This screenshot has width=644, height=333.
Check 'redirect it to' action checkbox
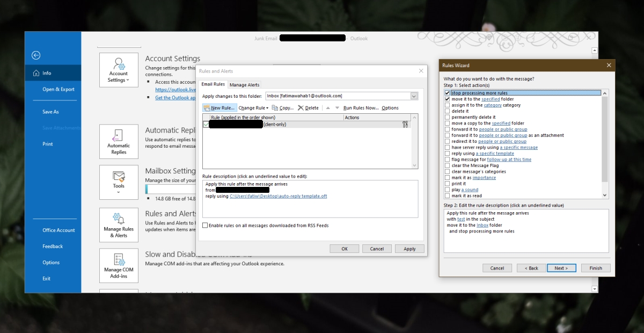(x=448, y=141)
